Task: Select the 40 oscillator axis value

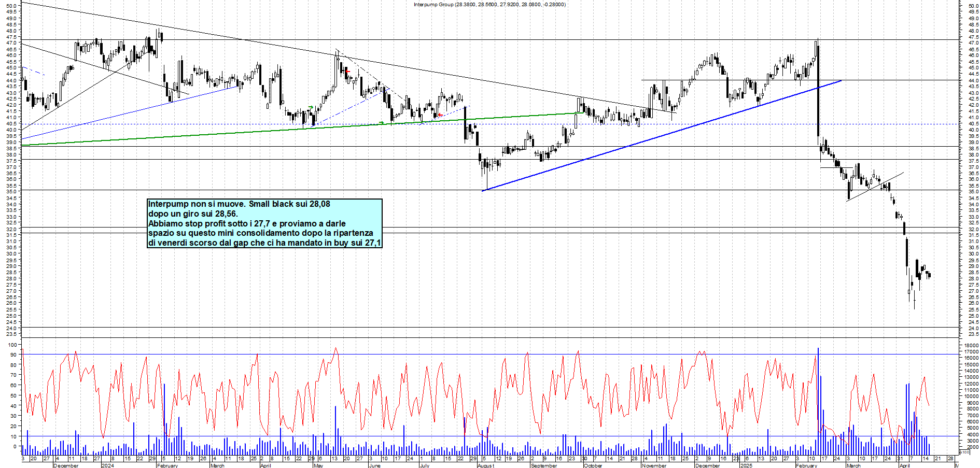Action: tap(14, 406)
